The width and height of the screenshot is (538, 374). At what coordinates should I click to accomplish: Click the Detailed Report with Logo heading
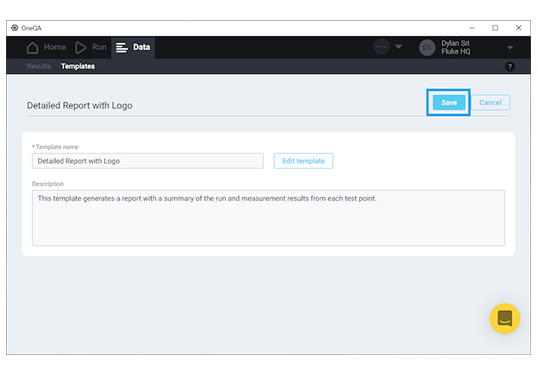pos(80,106)
